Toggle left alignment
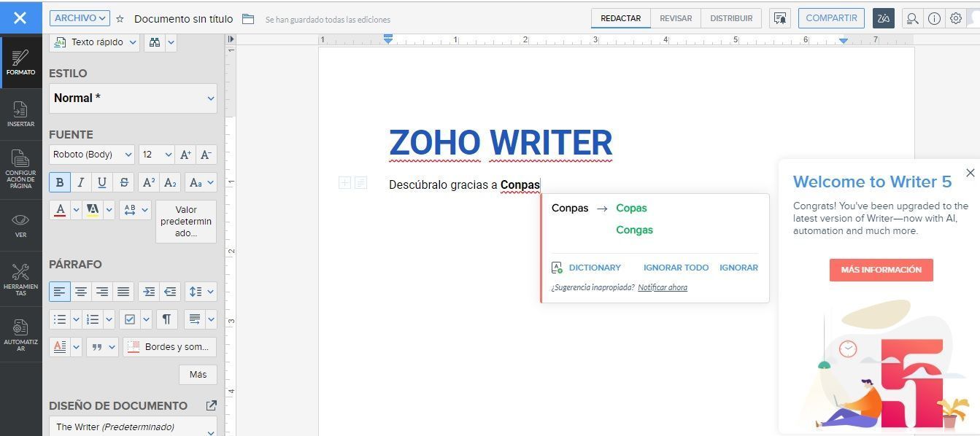This screenshot has height=436, width=980. tap(60, 292)
